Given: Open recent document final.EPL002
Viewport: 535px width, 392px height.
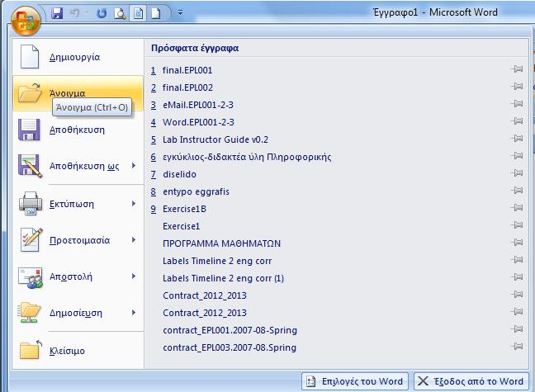Looking at the screenshot, I should point(187,87).
